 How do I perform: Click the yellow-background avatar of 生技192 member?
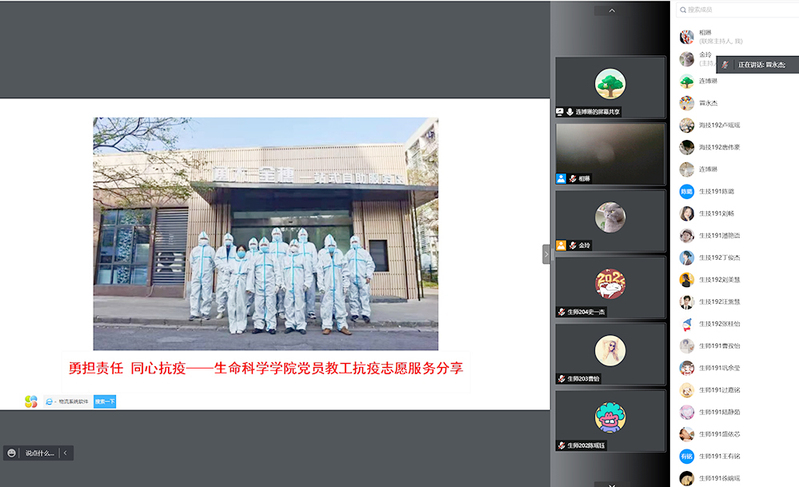[x=686, y=280]
